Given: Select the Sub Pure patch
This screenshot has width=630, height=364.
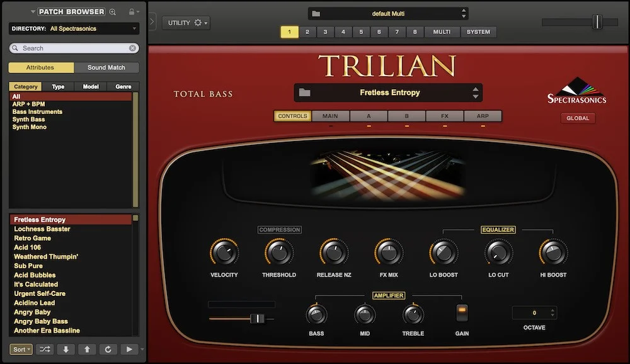Looking at the screenshot, I should pos(71,266).
